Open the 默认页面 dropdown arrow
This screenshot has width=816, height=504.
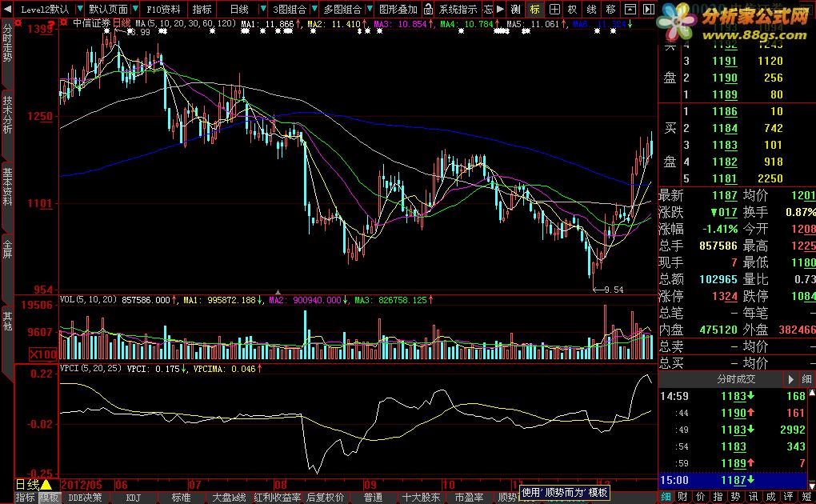click(135, 9)
